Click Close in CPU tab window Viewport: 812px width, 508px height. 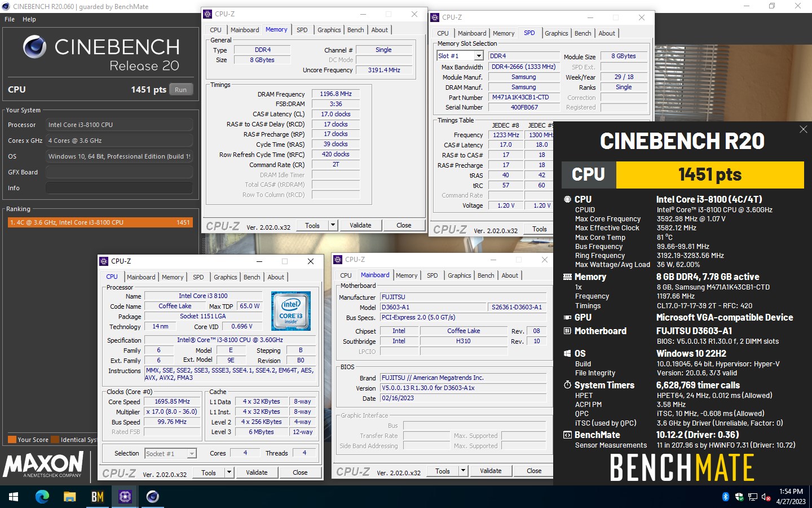[300, 472]
